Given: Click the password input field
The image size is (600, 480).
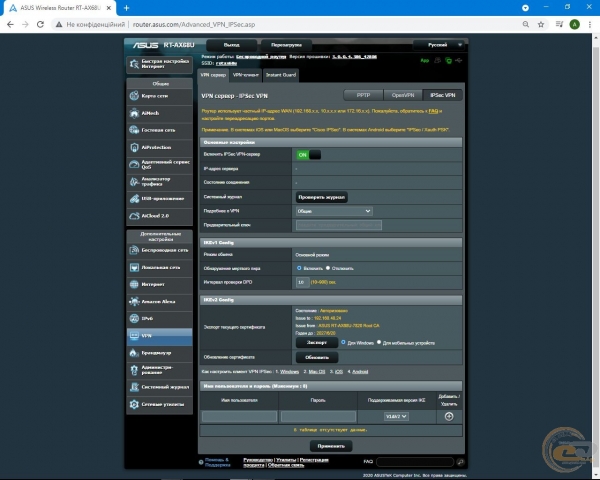Looking at the screenshot, I should pyautogui.click(x=318, y=416).
